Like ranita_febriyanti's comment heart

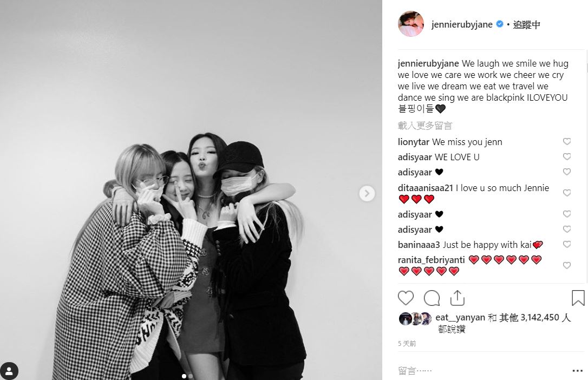567,265
